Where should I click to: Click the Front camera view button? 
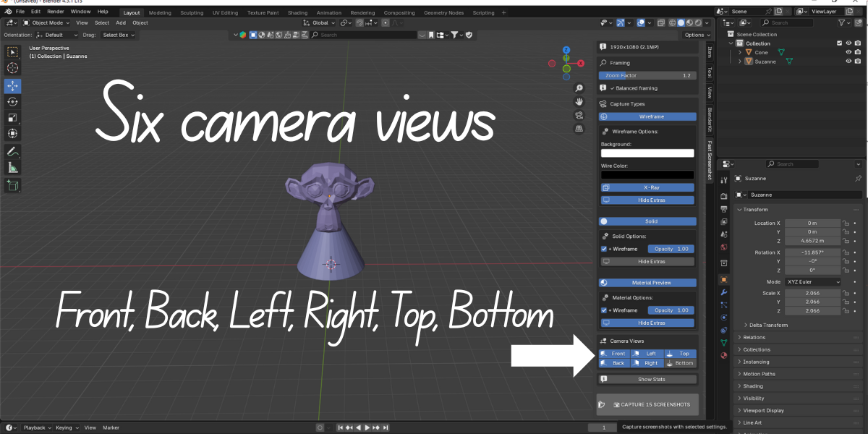613,354
